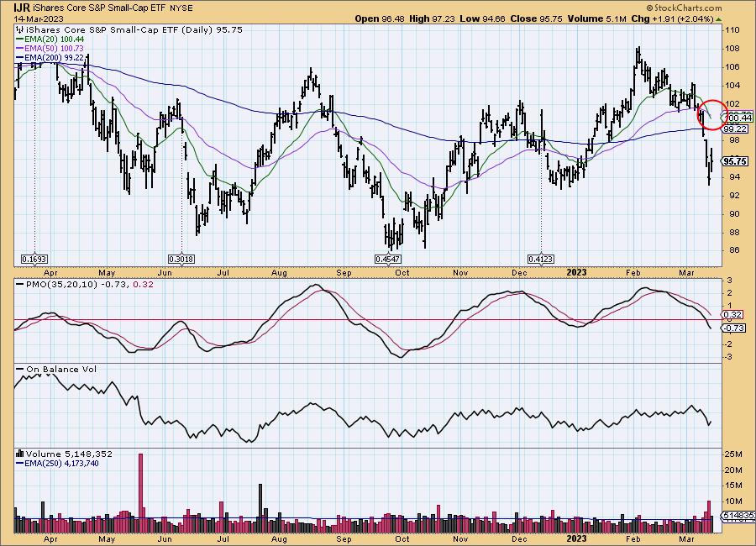This screenshot has height=546, width=756.
Task: Click the 108 price axis label
Action: (x=732, y=49)
